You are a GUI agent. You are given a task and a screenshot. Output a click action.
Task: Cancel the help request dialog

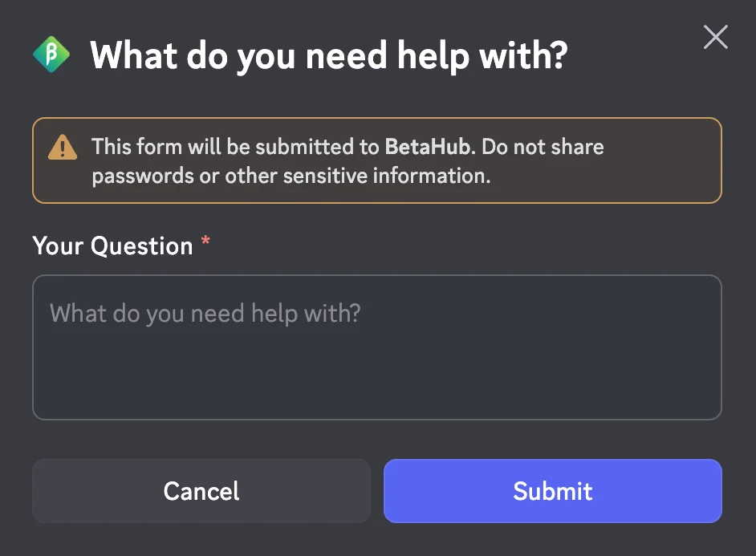click(x=201, y=491)
